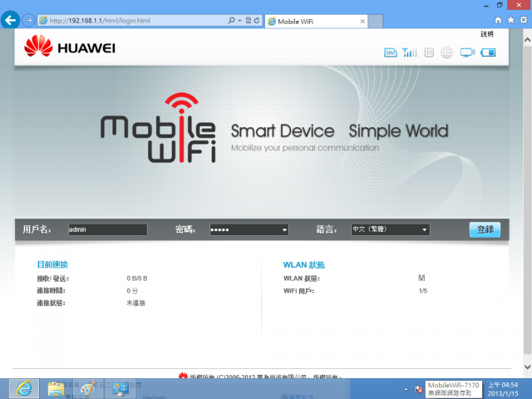Open Internet Explorer from taskbar
The width and height of the screenshot is (532, 399).
coord(24,389)
